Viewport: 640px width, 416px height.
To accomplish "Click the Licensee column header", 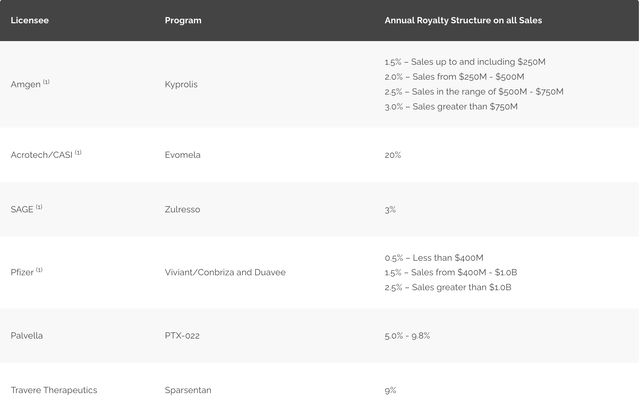I will (x=29, y=20).
